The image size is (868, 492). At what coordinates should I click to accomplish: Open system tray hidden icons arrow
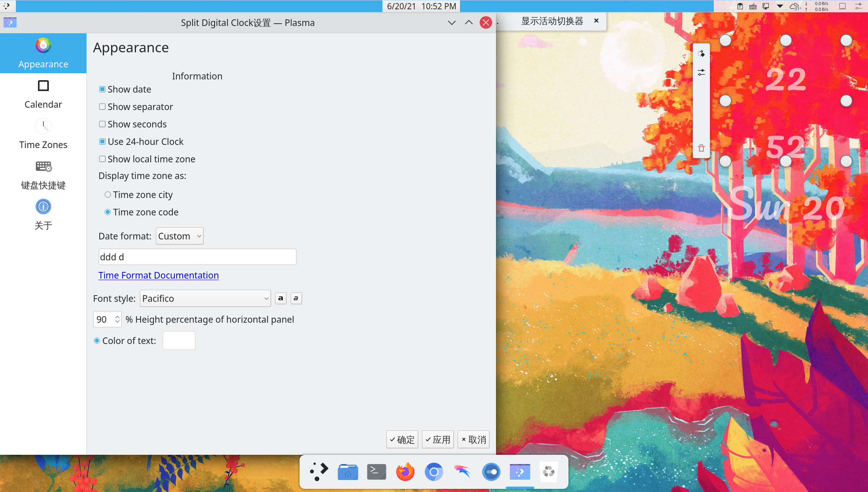[x=780, y=6]
